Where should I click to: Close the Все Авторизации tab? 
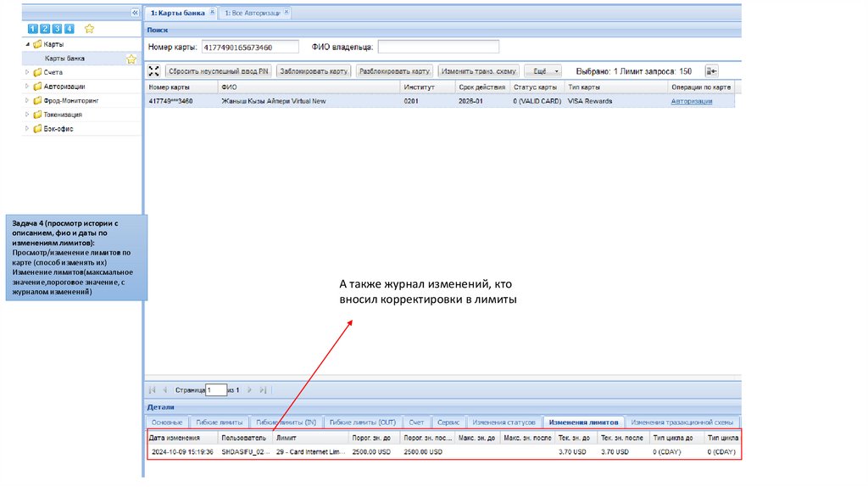[287, 12]
